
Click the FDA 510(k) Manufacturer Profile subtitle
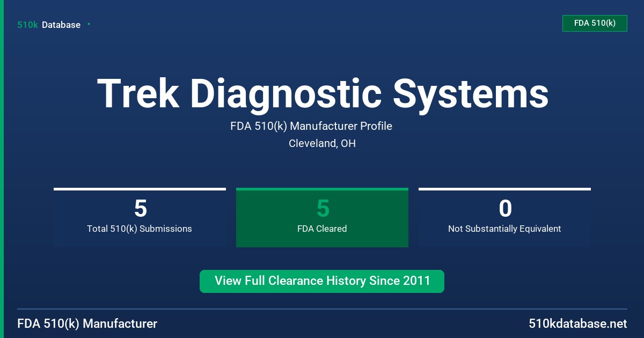click(311, 126)
